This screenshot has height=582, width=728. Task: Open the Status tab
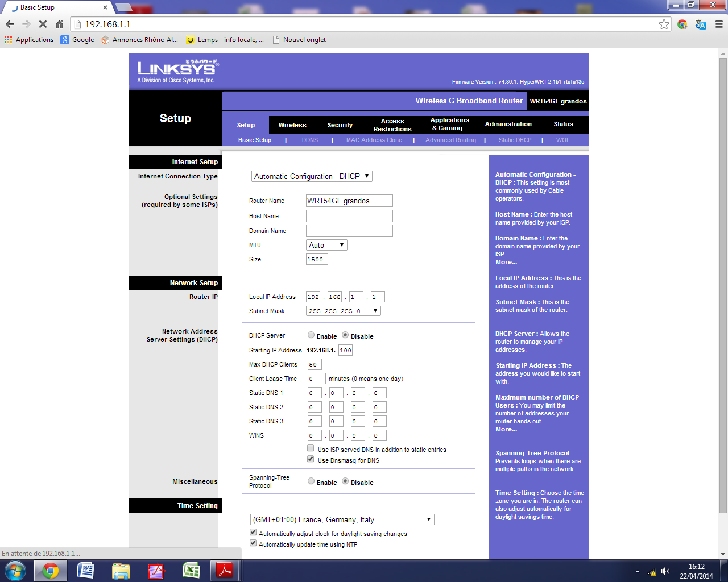tap(563, 124)
